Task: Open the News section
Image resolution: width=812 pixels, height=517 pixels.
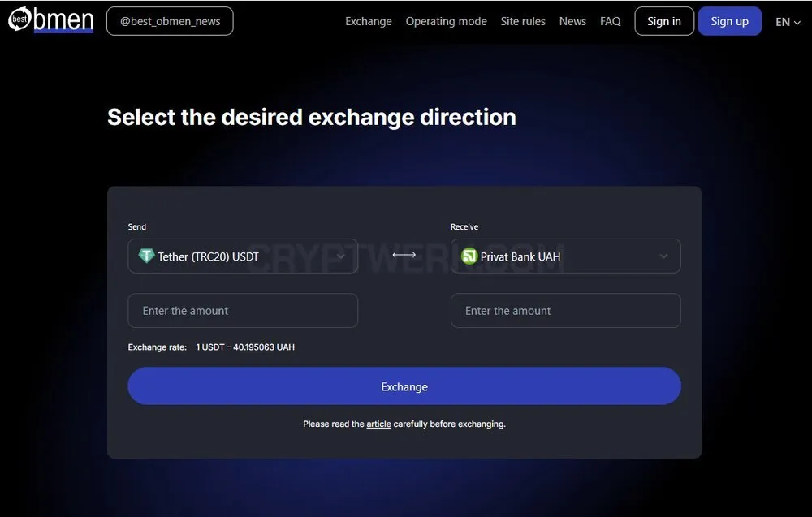Action: coord(572,21)
